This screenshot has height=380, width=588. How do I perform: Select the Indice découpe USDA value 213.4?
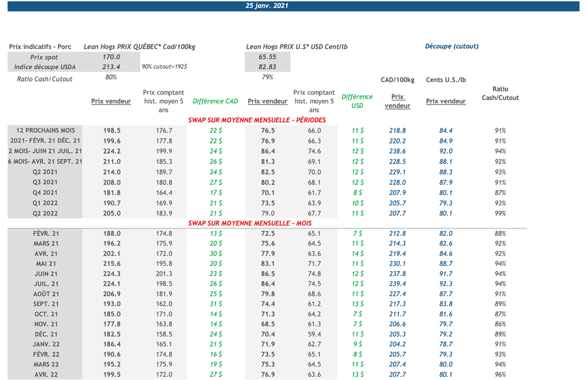(111, 67)
